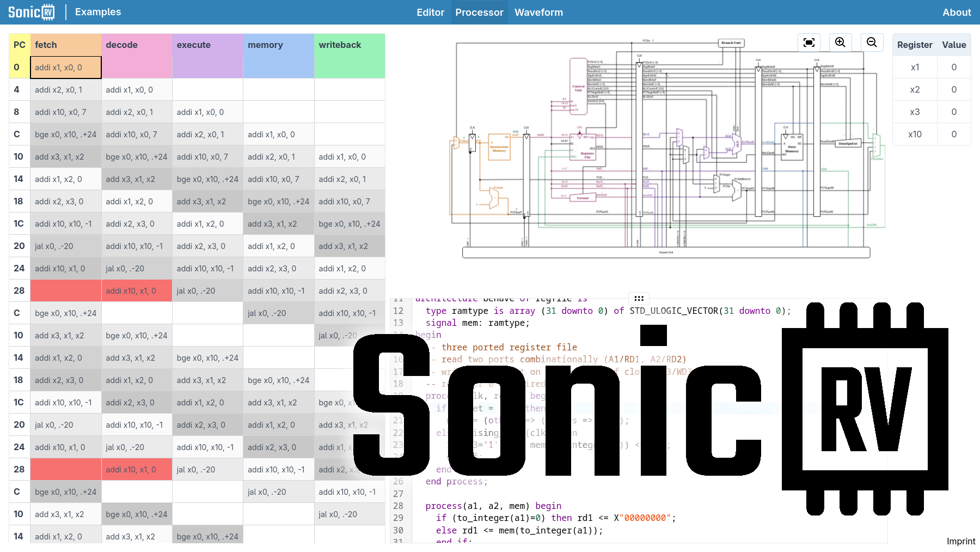Click the Register column header
This screenshot has height=552, width=980.
(915, 45)
